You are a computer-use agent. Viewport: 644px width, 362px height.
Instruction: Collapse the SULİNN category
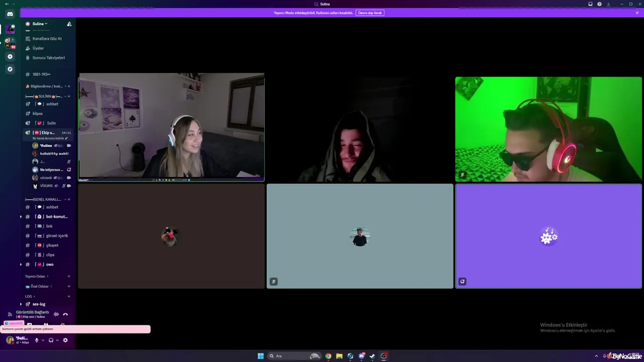[x=46, y=96]
